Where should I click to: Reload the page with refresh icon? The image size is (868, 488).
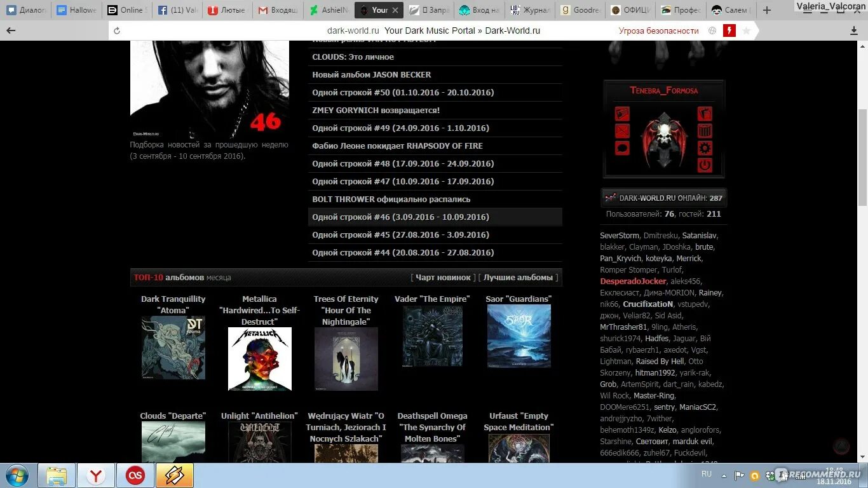(116, 30)
